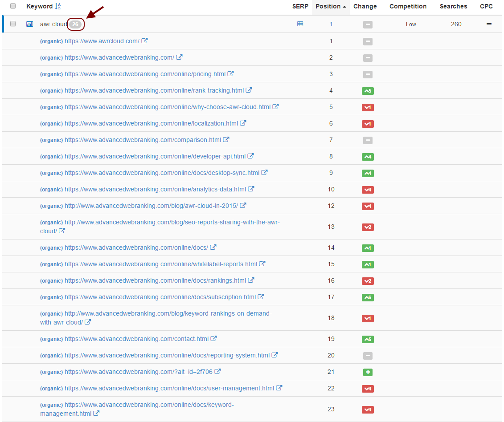Open external link icon for keyword-management.html

click(x=96, y=414)
